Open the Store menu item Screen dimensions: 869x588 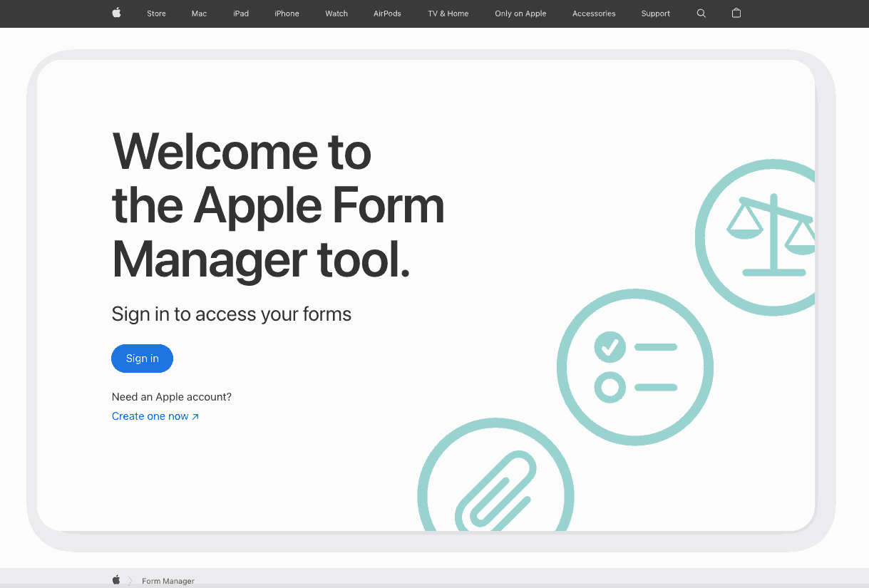tap(156, 14)
